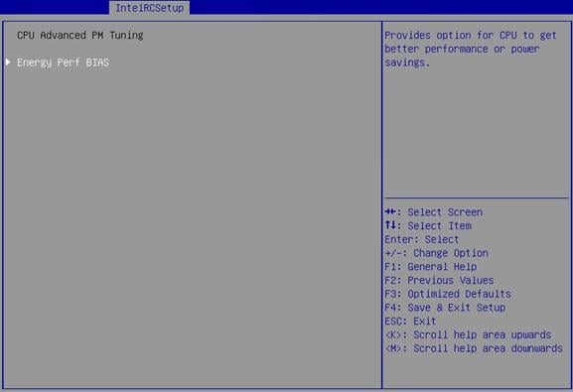Click the 'Enter: Select' key hint
Viewport: 573px width, 392px height.
[421, 239]
